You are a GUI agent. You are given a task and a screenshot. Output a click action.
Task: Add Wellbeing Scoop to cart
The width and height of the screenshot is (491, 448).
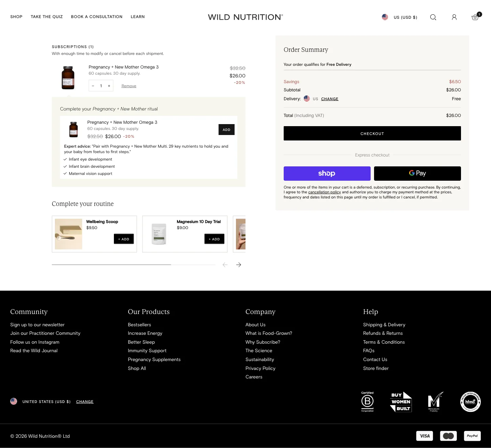click(x=124, y=239)
